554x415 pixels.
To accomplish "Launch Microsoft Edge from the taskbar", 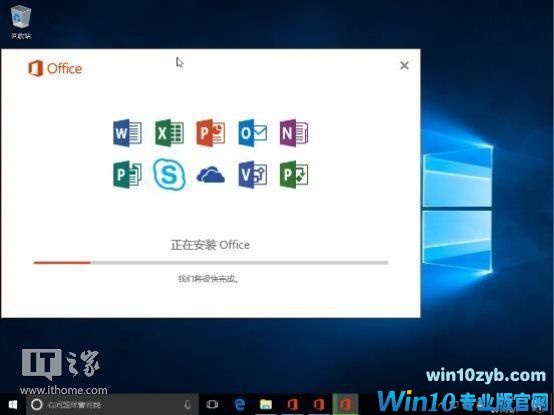I will tap(240, 404).
